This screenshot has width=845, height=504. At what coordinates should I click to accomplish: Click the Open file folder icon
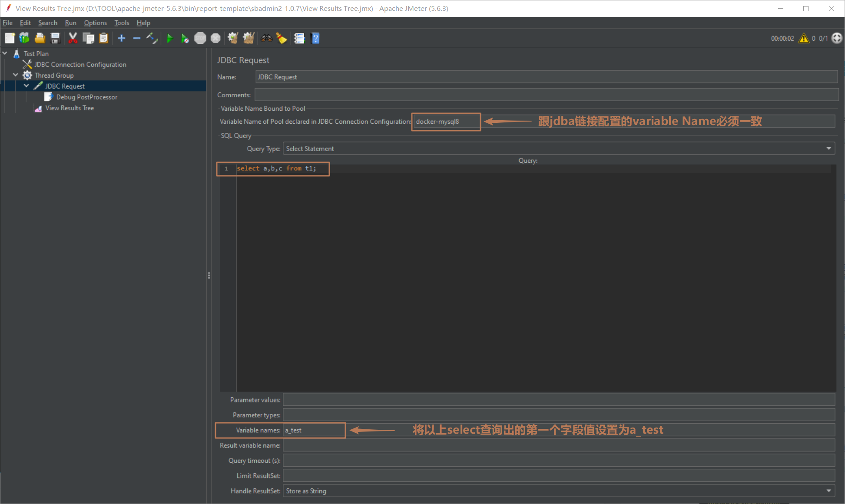click(40, 38)
